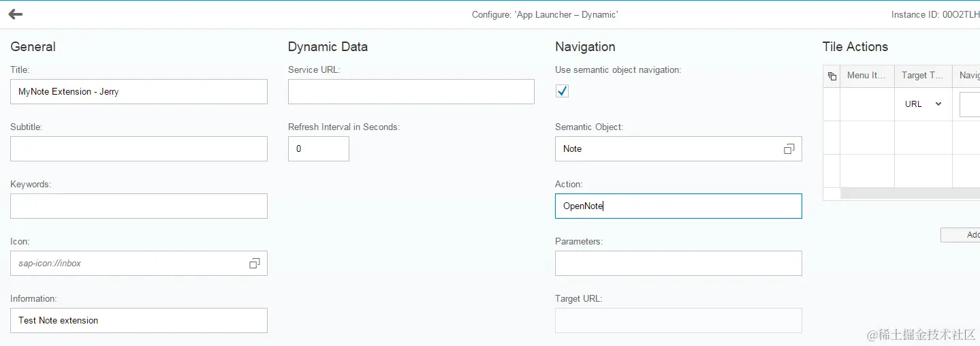The image size is (980, 346).
Task: Click the back arrow icon
Action: (x=16, y=14)
